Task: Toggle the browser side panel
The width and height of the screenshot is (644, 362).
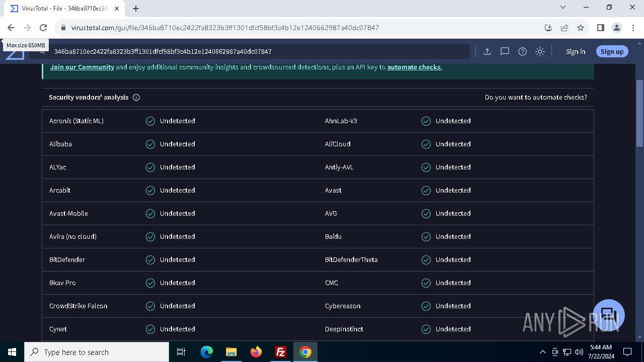Action: (600, 28)
